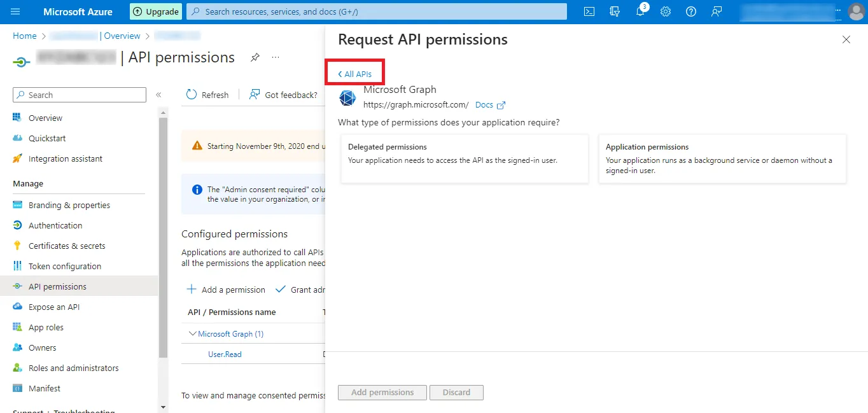Choose Application permissions card
This screenshot has width=868, height=413.
(x=722, y=158)
